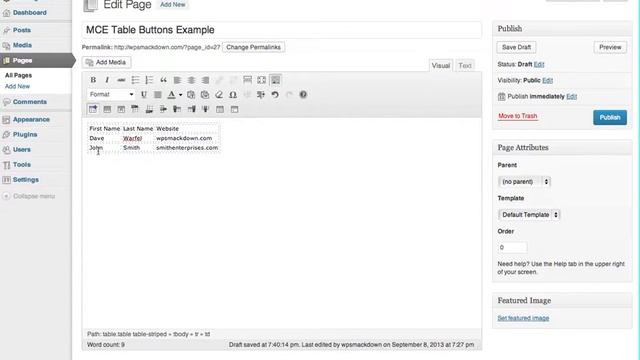Collapse the Featured Image panel header
Image resolution: width=640 pixels, height=360 pixels.
click(562, 301)
